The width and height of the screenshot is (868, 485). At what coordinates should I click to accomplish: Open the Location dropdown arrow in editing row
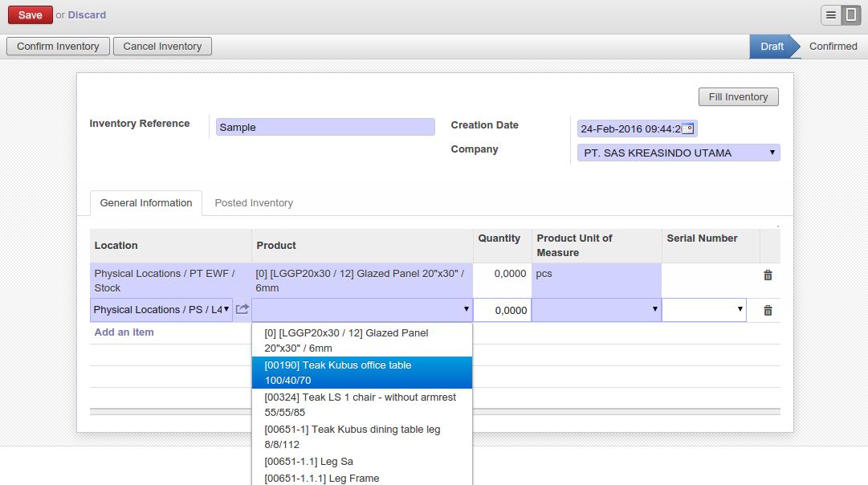pos(226,309)
